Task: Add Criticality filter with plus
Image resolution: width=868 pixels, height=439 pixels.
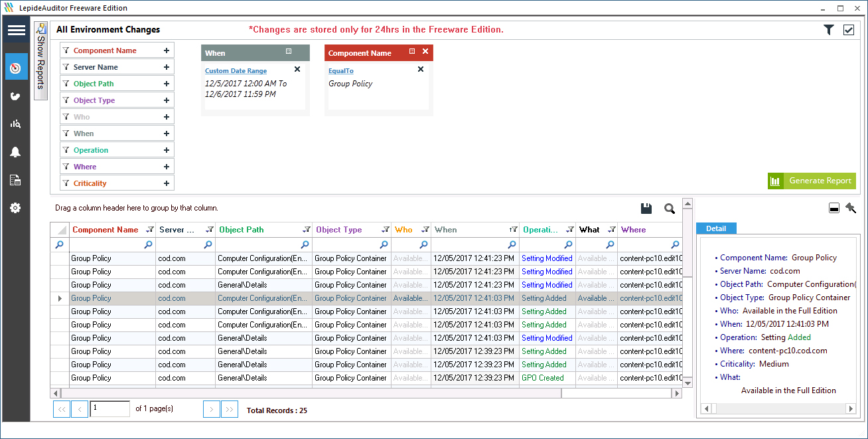Action: (x=167, y=183)
